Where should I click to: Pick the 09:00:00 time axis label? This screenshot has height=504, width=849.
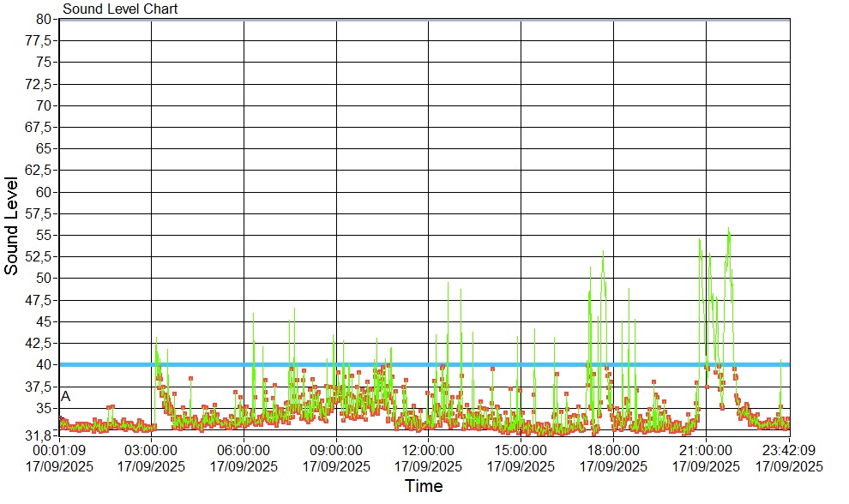pos(336,450)
